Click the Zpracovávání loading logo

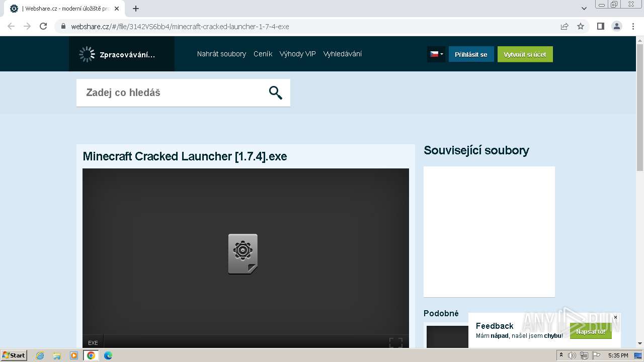(x=122, y=54)
